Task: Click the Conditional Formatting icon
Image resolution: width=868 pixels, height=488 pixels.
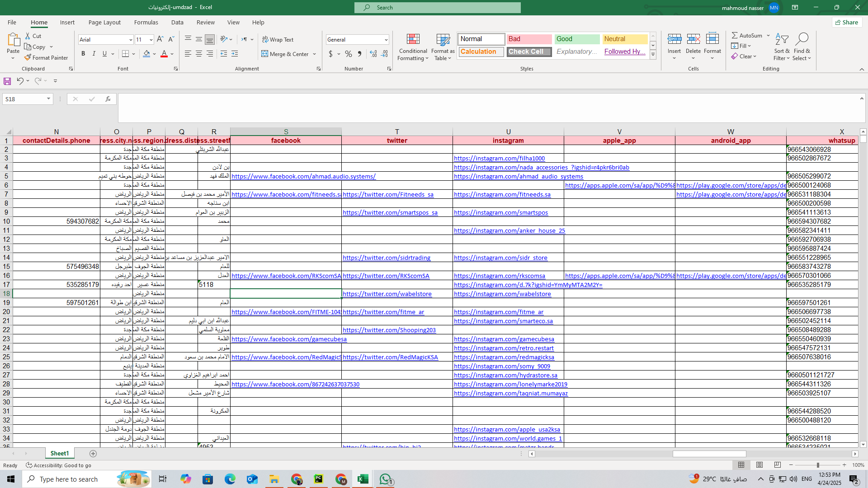Action: [413, 39]
